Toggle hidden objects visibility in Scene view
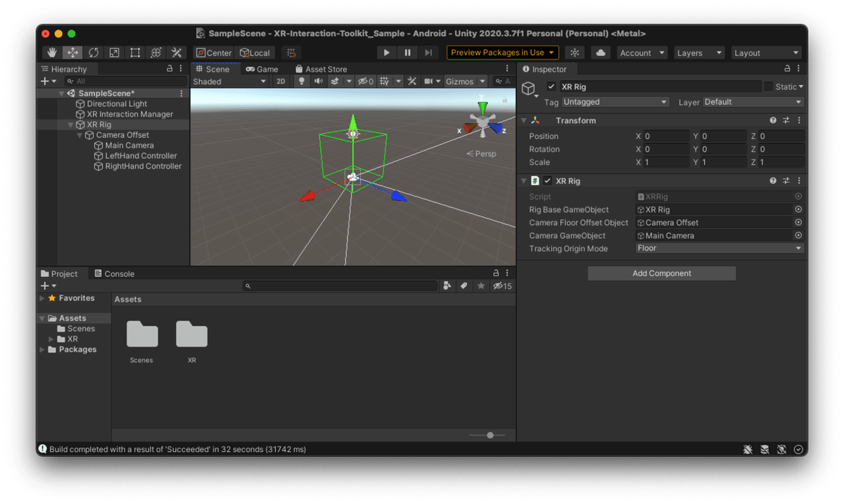The image size is (844, 504). tap(366, 82)
